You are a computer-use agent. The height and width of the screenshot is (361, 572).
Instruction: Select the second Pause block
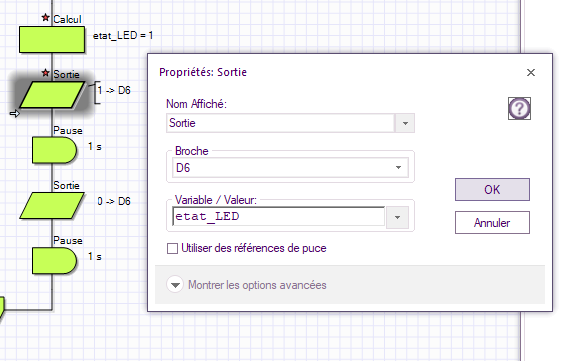[54, 261]
